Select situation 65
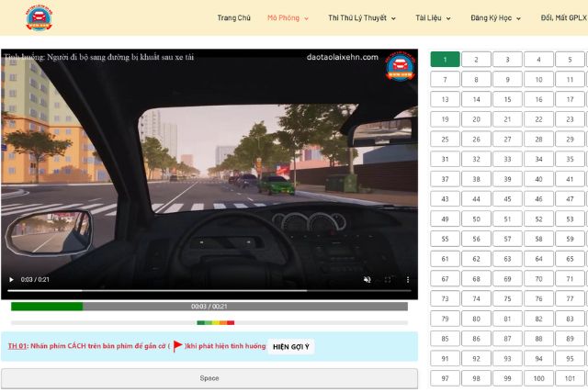Viewport: 588px width, 392px height. click(570, 259)
